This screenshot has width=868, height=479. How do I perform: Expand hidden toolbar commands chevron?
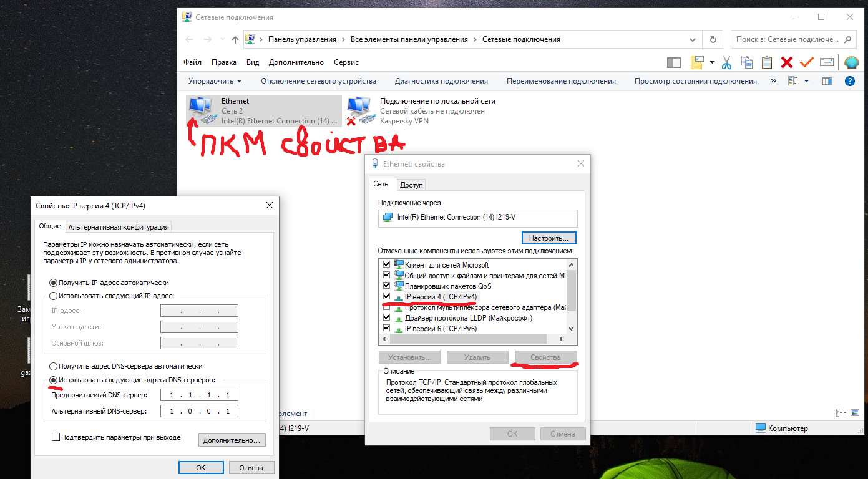pos(774,81)
